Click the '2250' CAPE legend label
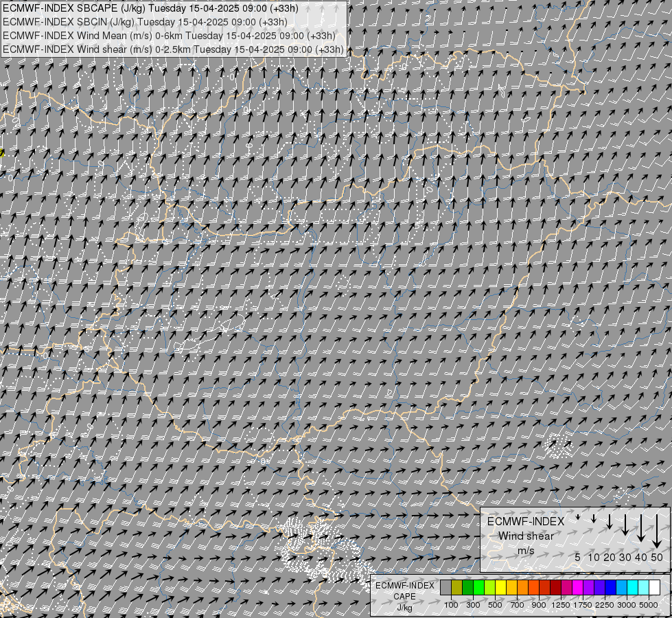The image size is (672, 618). (x=605, y=605)
